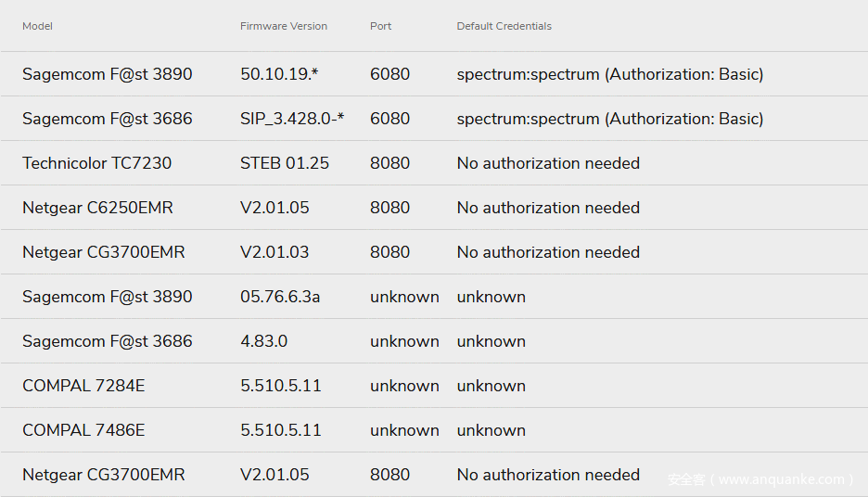Select the Technicolor TC7230 model cell

[x=96, y=163]
